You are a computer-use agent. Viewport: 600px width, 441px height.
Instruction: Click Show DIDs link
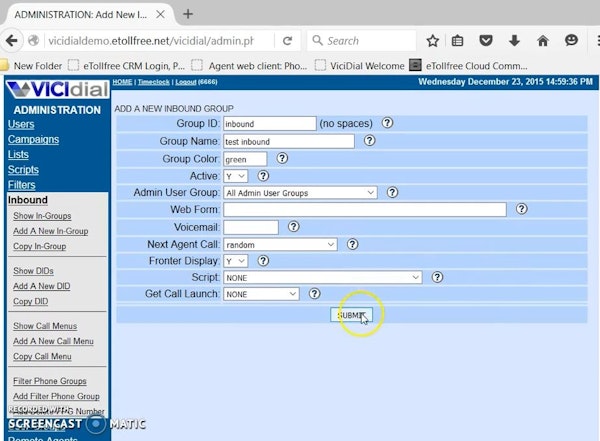tap(33, 271)
